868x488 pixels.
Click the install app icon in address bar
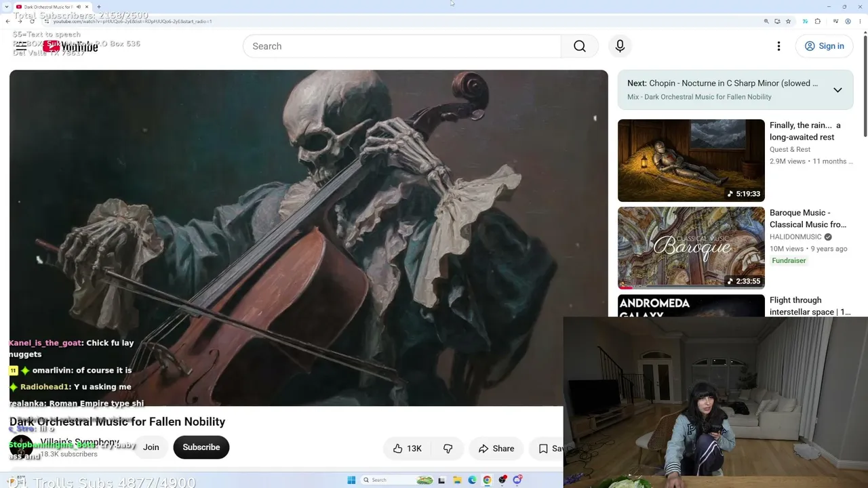[777, 21]
